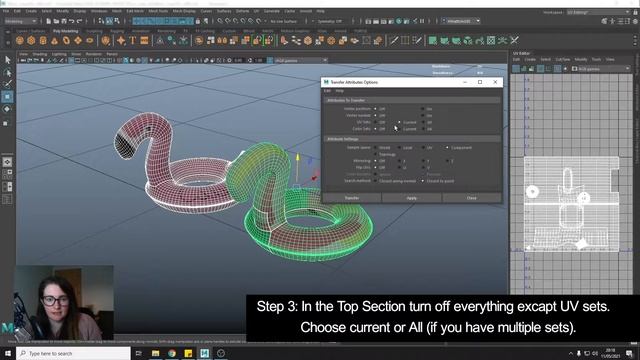640x360 pixels.
Task: Open the user account dropdown in status line
Action: pyautogui.click(x=460, y=21)
